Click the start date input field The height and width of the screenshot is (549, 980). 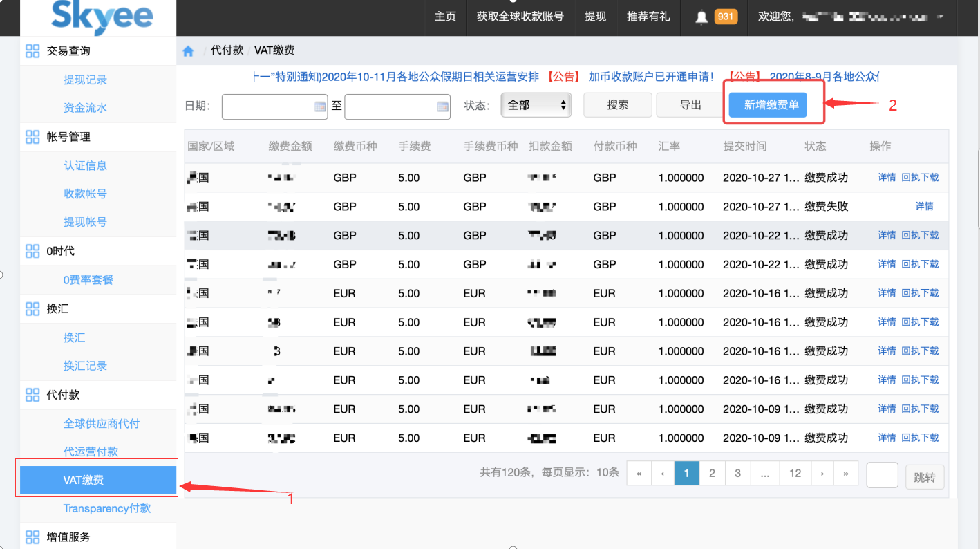pos(274,106)
